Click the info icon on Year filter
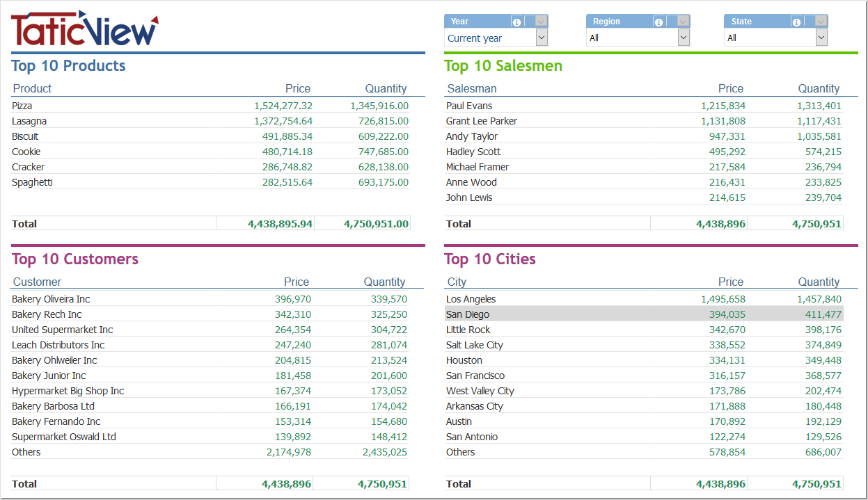The height and width of the screenshot is (500, 868). (516, 22)
